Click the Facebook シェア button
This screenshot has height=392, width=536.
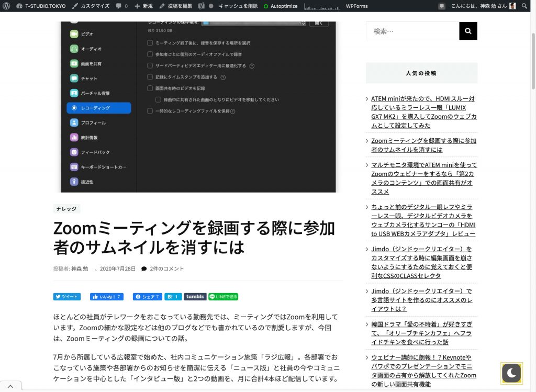pyautogui.click(x=148, y=297)
